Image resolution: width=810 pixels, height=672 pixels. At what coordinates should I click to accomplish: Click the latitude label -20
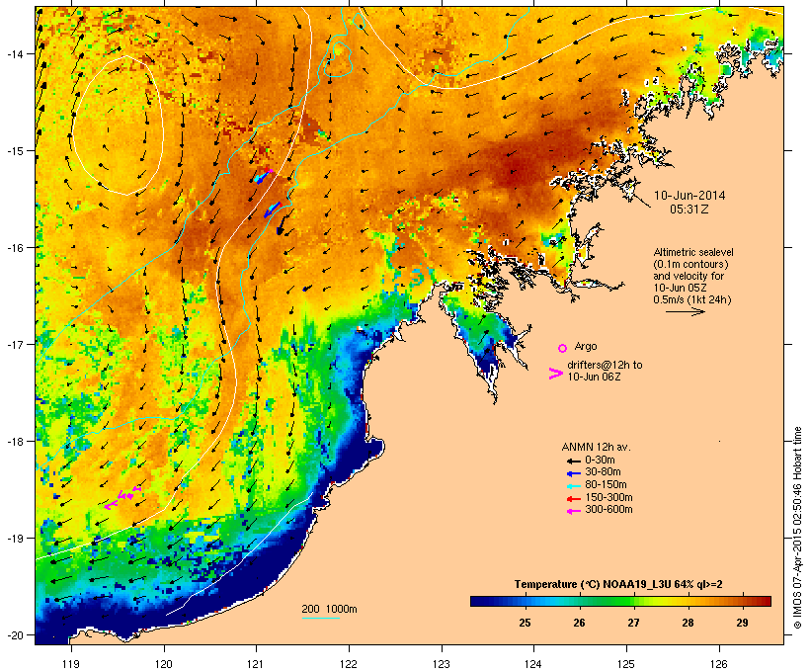pos(15,634)
